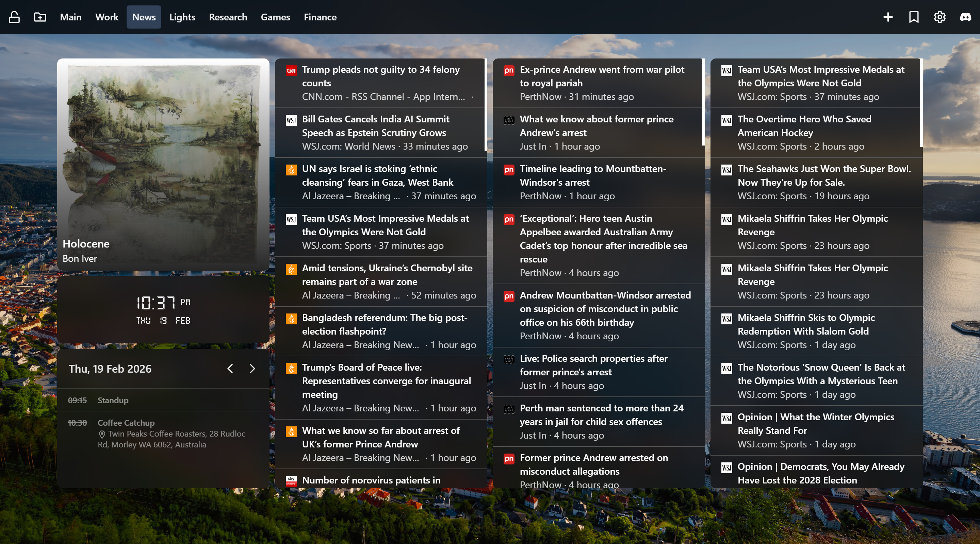Click Al Jazeera icon beside Bangladesh referendum
Viewport: 980px width, 544px height.
[x=291, y=319]
